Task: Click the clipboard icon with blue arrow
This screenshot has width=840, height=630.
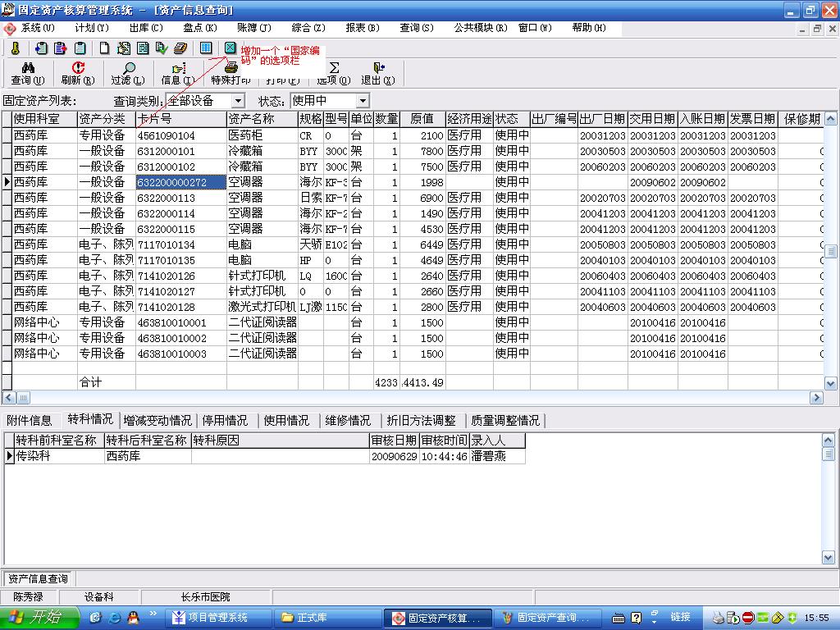Action: (41, 48)
